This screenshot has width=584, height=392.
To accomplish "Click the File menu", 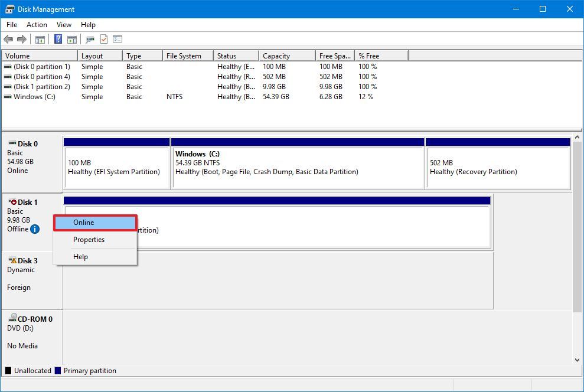I will click(11, 25).
